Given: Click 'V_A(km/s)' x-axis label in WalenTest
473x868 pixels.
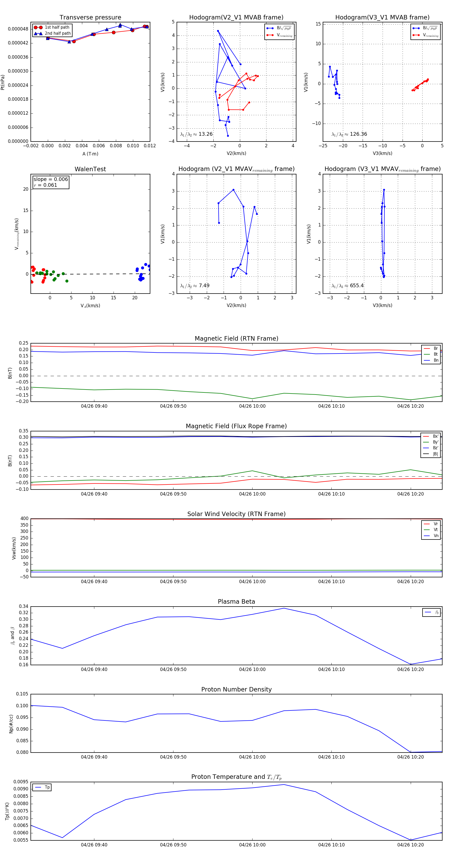Looking at the screenshot, I should (90, 306).
